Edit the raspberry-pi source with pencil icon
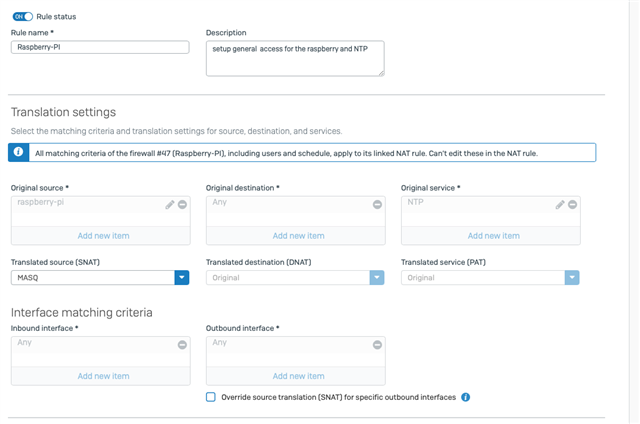The width and height of the screenshot is (640, 424). [170, 204]
